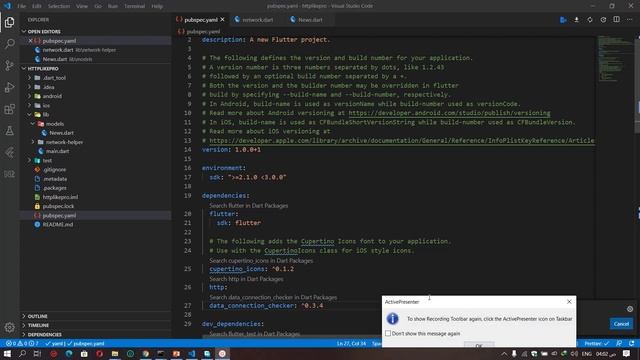
Task: Switch to the News.dart tab
Action: 309,20
